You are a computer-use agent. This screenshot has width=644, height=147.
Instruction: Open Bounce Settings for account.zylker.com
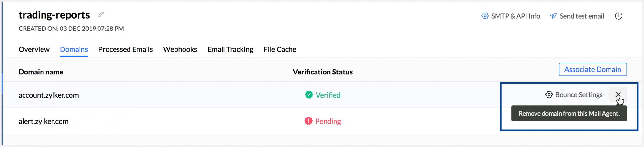pyautogui.click(x=579, y=95)
